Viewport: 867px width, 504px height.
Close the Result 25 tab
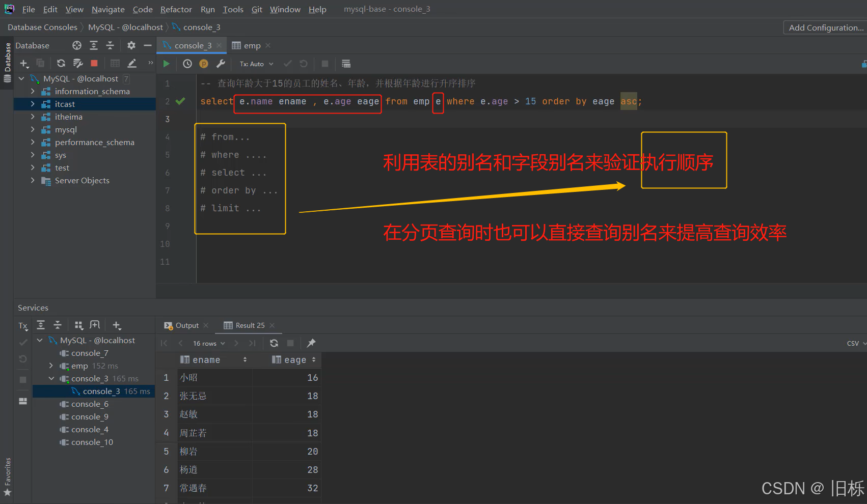click(272, 325)
